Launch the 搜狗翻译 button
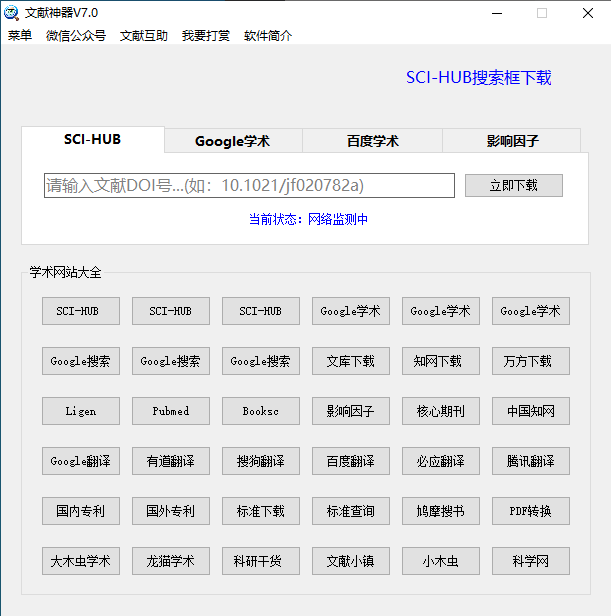The width and height of the screenshot is (611, 616). pyautogui.click(x=261, y=461)
